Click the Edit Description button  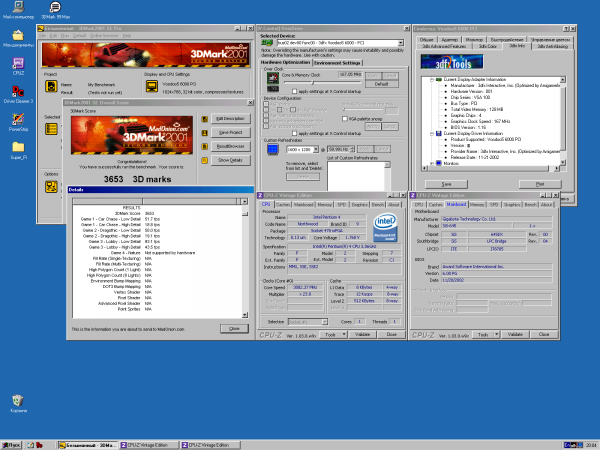point(230,119)
